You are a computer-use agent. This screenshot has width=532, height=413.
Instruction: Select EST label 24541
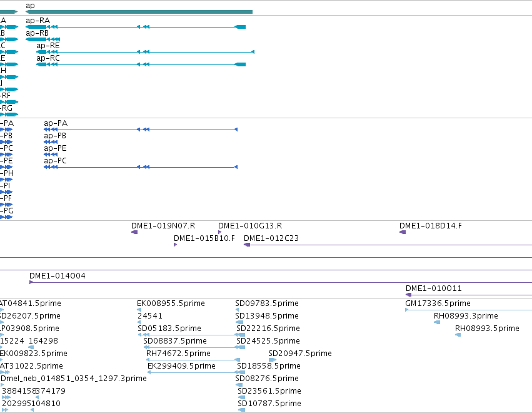tap(150, 316)
